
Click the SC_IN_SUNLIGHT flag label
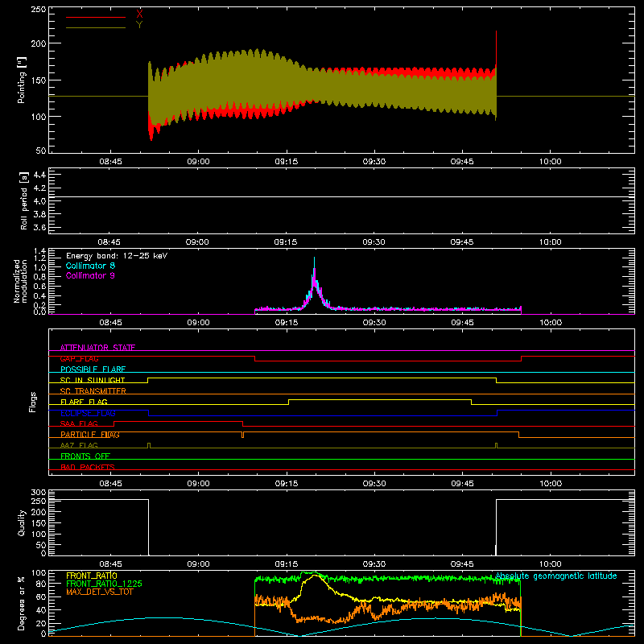[93, 380]
